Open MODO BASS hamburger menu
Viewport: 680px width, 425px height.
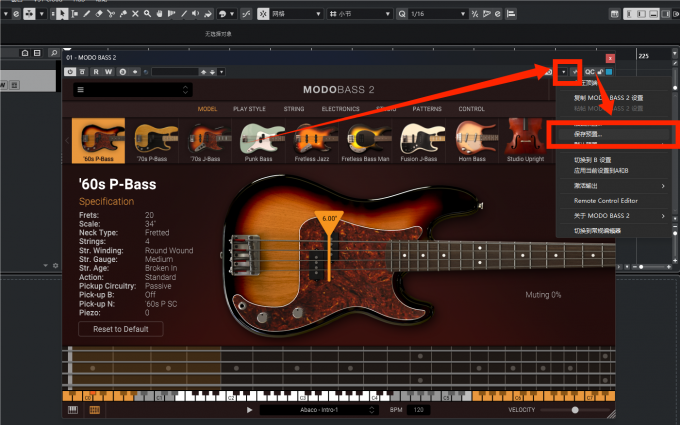81,90
